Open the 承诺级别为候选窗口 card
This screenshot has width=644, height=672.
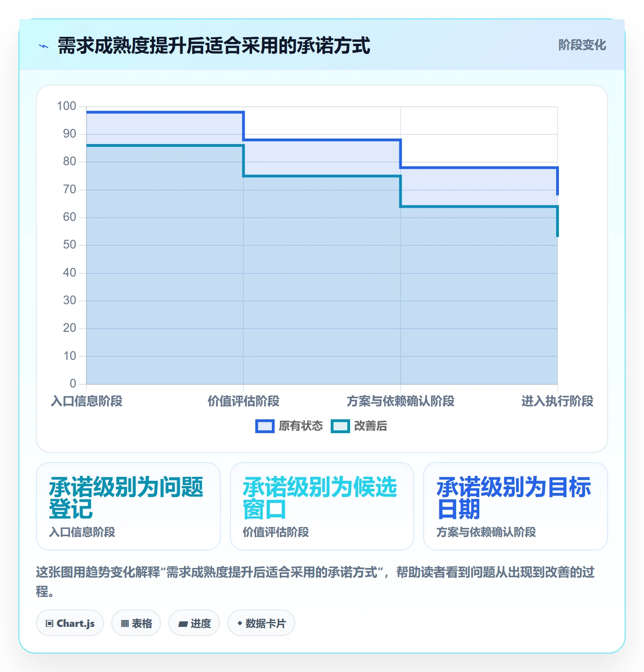pos(322,506)
